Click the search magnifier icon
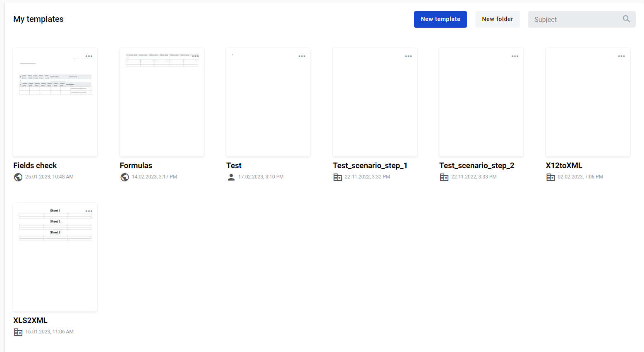The image size is (644, 352). 626,19
